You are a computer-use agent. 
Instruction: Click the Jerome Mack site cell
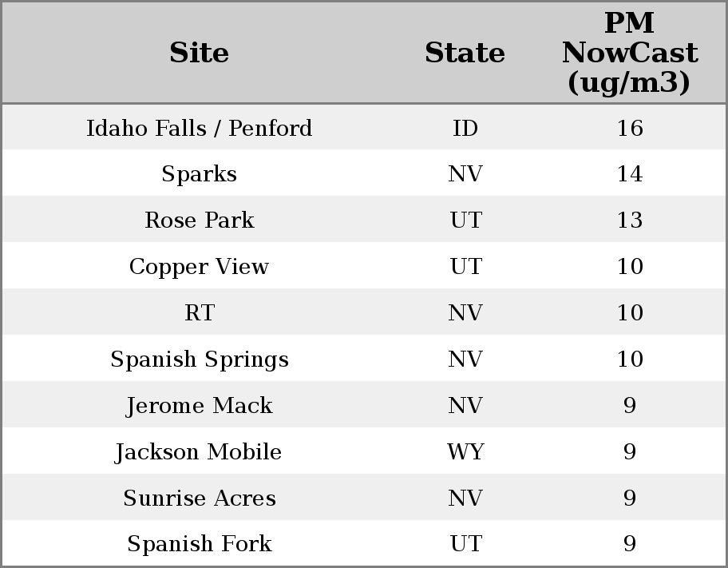click(x=199, y=406)
